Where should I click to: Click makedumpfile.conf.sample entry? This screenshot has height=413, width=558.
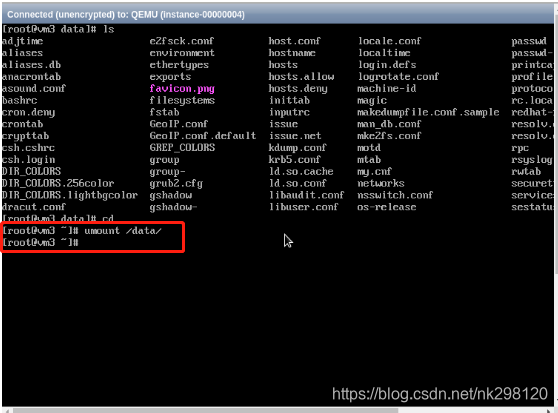pos(428,112)
